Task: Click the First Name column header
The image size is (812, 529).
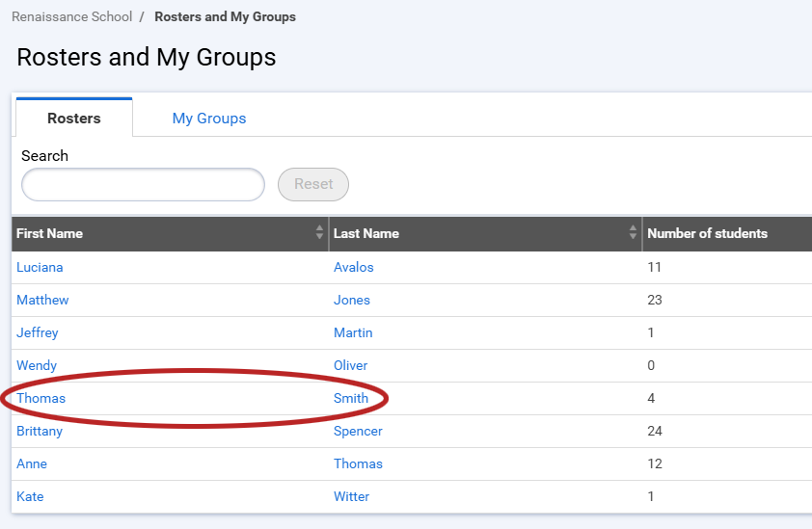Action: click(170, 233)
